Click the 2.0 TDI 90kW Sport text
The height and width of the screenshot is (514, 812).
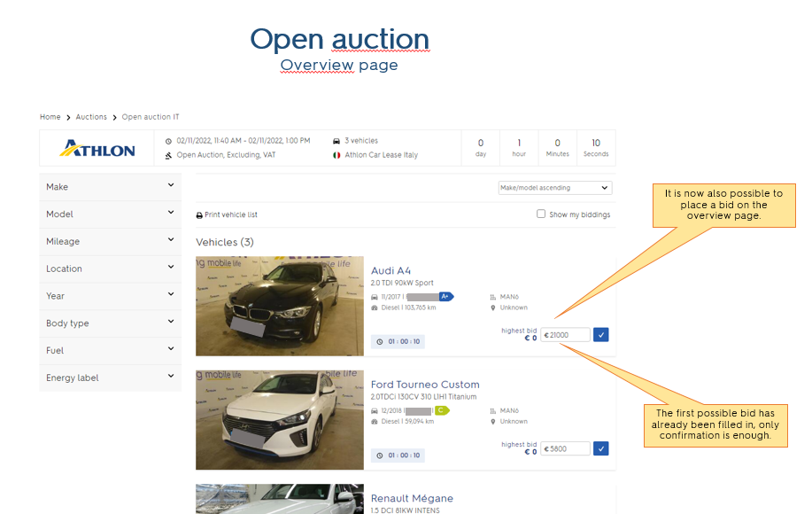402,283
